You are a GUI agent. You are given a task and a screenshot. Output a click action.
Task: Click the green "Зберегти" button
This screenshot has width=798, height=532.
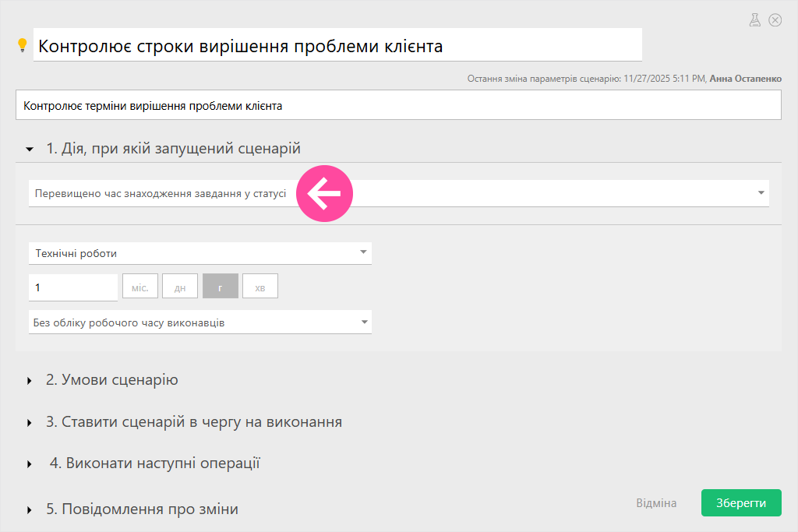point(740,503)
